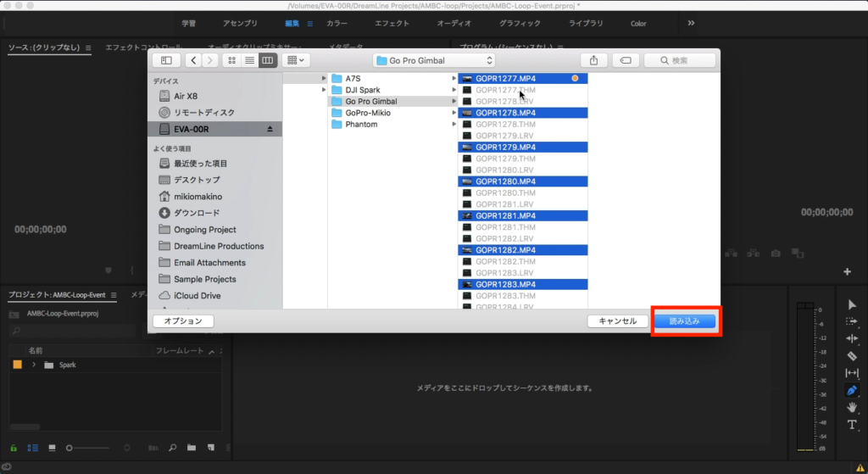Select file GOPR1280.MP4
This screenshot has height=474, width=868.
coord(522,181)
